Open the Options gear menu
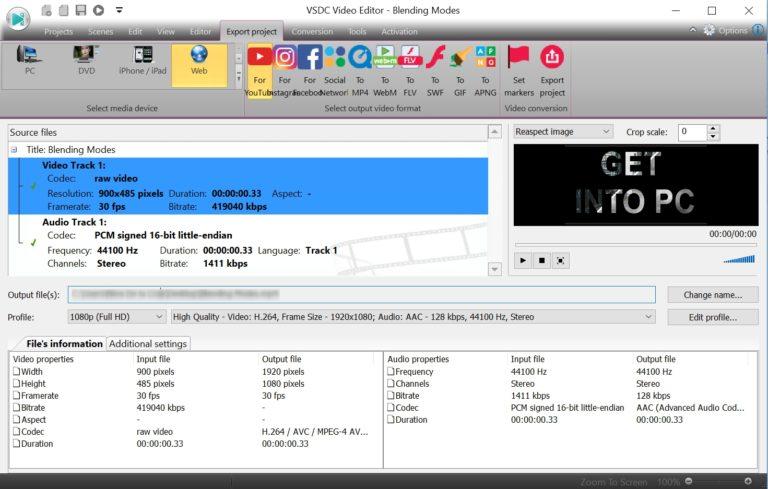Image resolution: width=768 pixels, height=489 pixels. coord(727,30)
